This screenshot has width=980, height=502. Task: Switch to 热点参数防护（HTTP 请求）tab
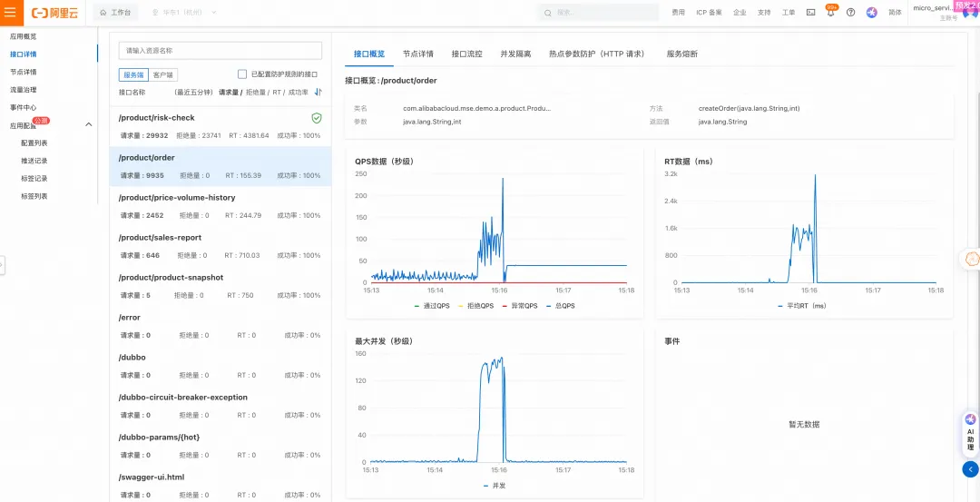click(597, 54)
